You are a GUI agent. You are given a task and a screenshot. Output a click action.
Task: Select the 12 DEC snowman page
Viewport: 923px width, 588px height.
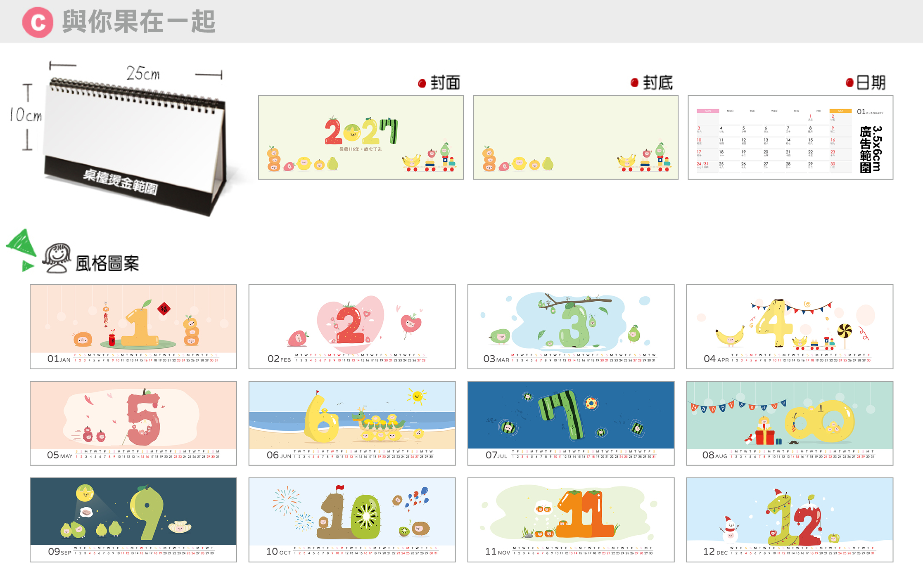pyautogui.click(x=790, y=520)
